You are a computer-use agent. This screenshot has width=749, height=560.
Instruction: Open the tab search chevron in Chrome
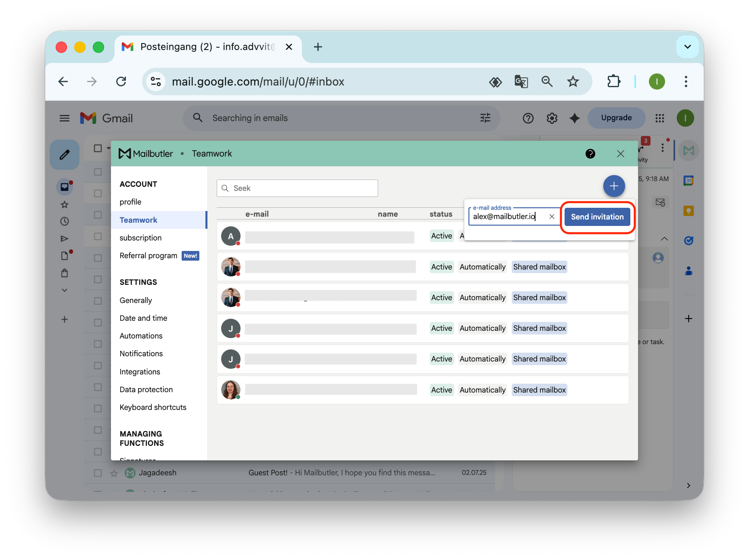(688, 47)
